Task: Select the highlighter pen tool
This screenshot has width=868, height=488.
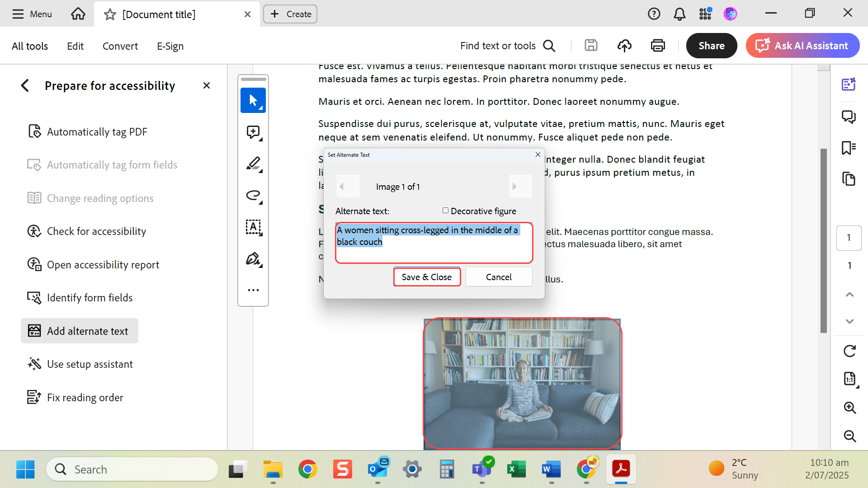Action: (x=253, y=164)
